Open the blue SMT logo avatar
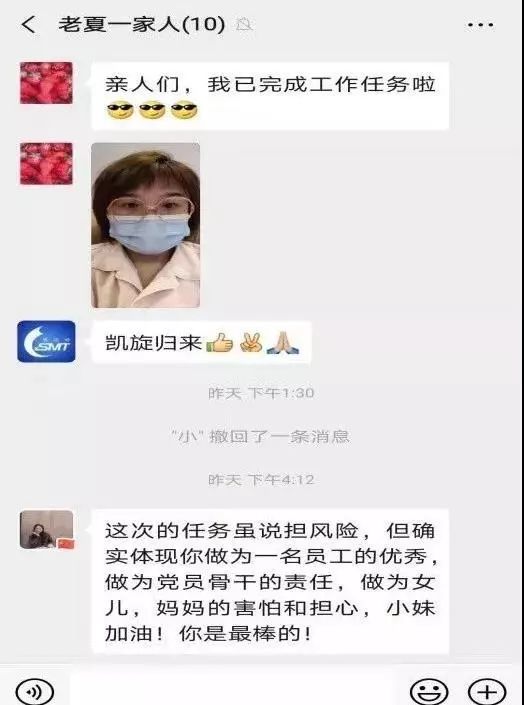The image size is (524, 705). coord(46,341)
